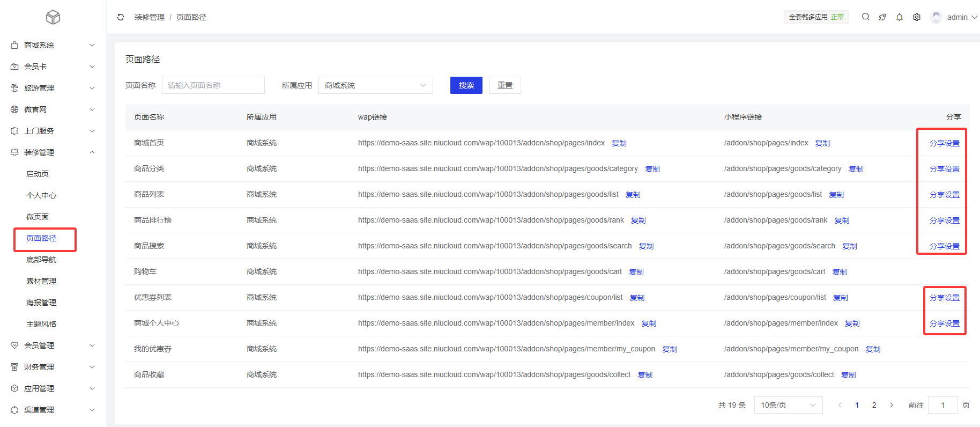Expand the 商城系统 sidebar menu
Screen dimensions: 980x427
coord(53,45)
